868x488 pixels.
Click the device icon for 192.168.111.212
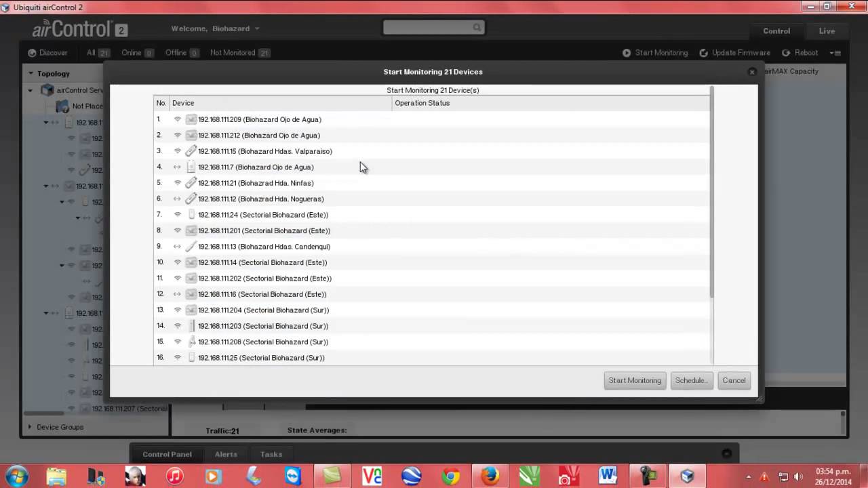[191, 136]
